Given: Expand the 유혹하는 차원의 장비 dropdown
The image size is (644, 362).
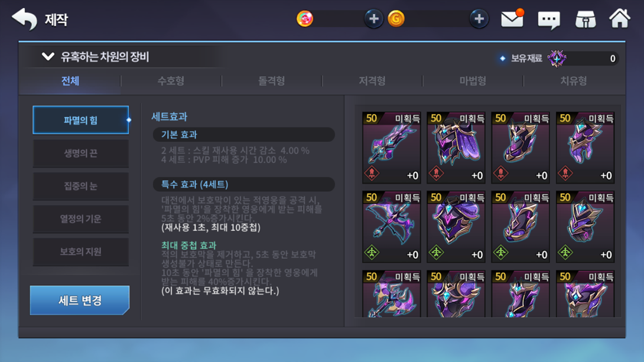Looking at the screenshot, I should coord(48,57).
